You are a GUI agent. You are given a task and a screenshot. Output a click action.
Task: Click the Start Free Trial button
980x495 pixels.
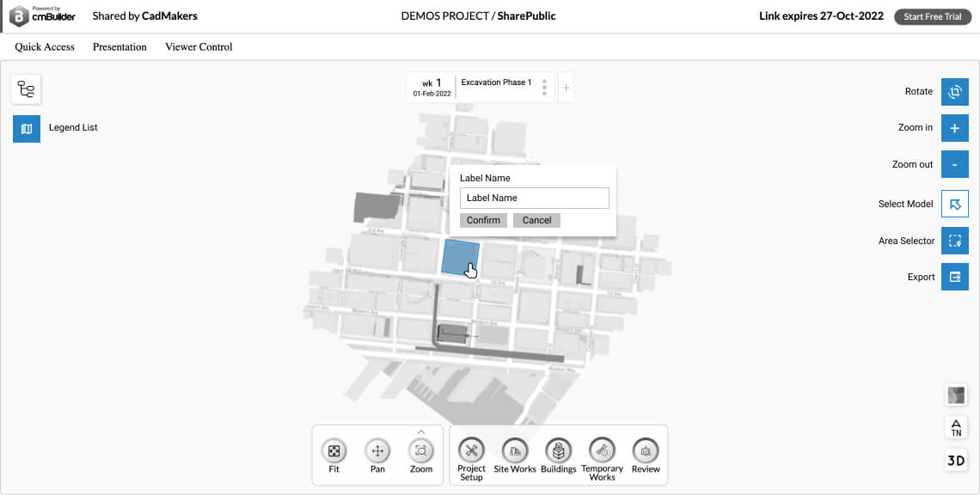(932, 17)
